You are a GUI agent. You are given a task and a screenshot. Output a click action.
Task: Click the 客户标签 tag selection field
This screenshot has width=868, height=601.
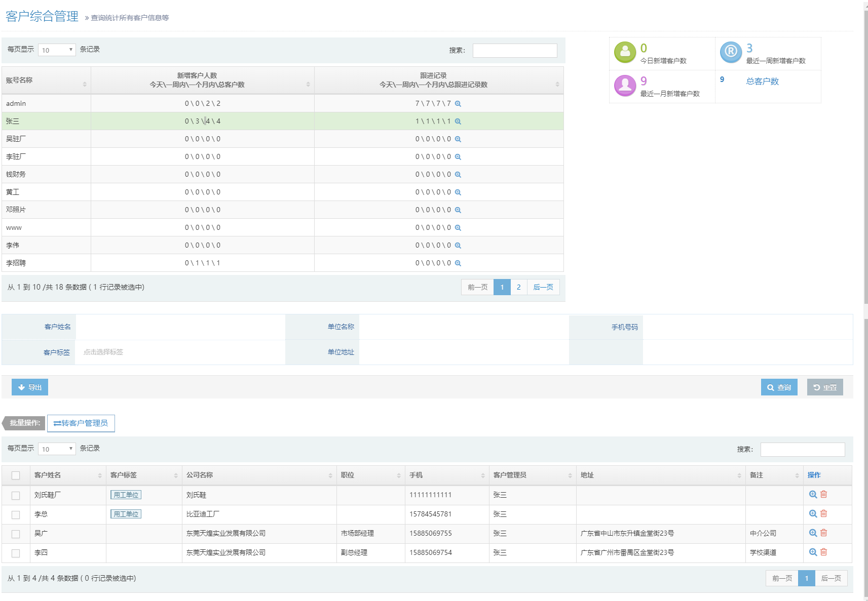[x=179, y=352]
